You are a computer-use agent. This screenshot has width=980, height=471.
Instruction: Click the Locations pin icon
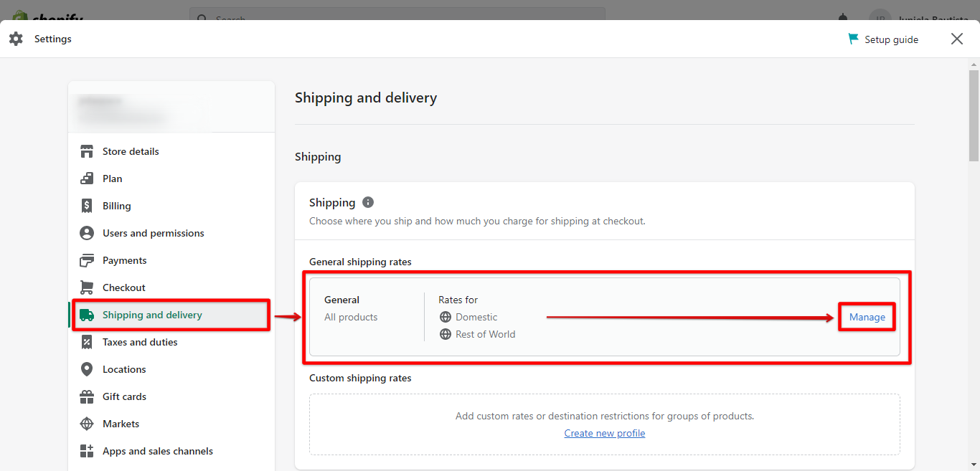coord(86,369)
